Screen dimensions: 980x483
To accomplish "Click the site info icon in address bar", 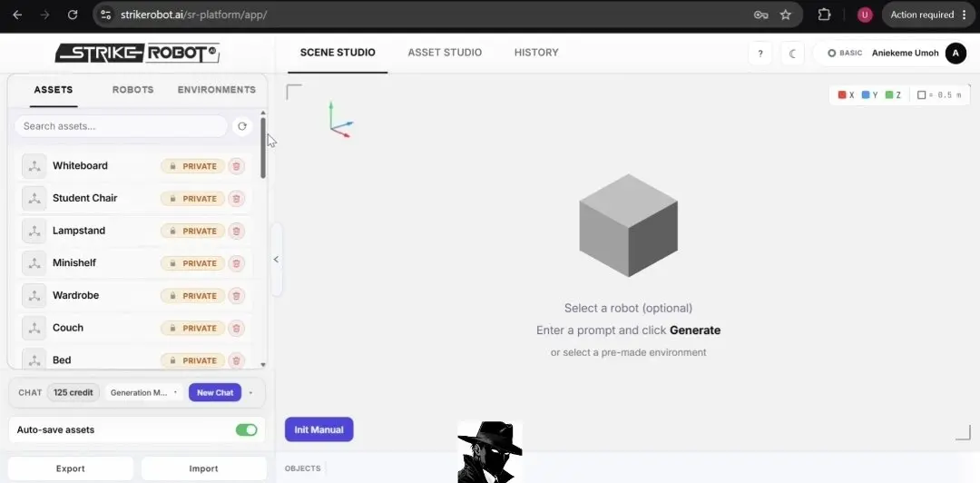I will coord(105,15).
